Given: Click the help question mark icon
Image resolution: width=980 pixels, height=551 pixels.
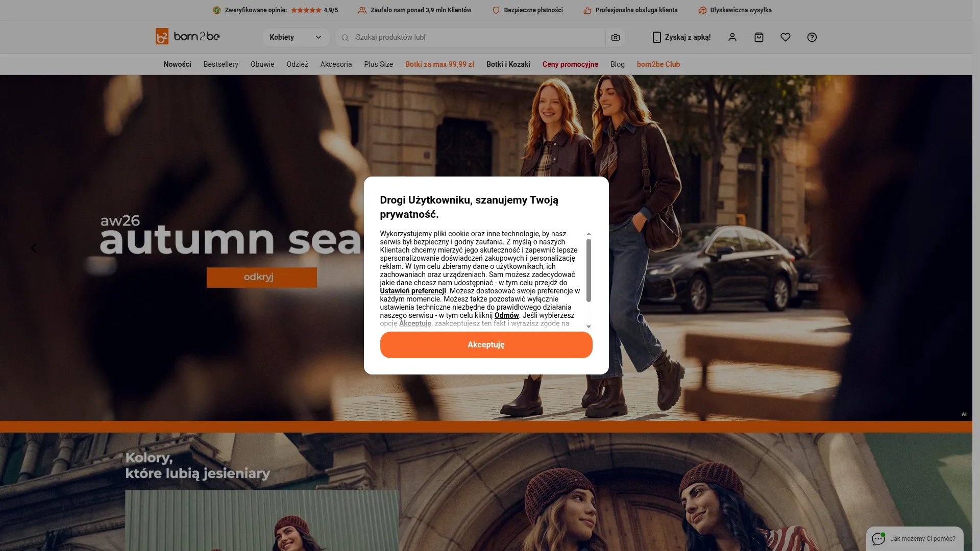Looking at the screenshot, I should (x=812, y=37).
